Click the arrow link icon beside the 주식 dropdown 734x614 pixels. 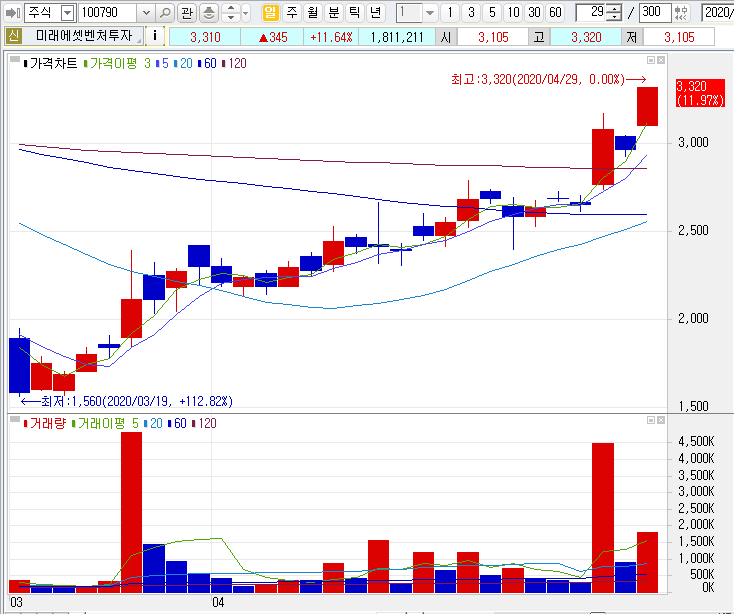pyautogui.click(x=13, y=13)
